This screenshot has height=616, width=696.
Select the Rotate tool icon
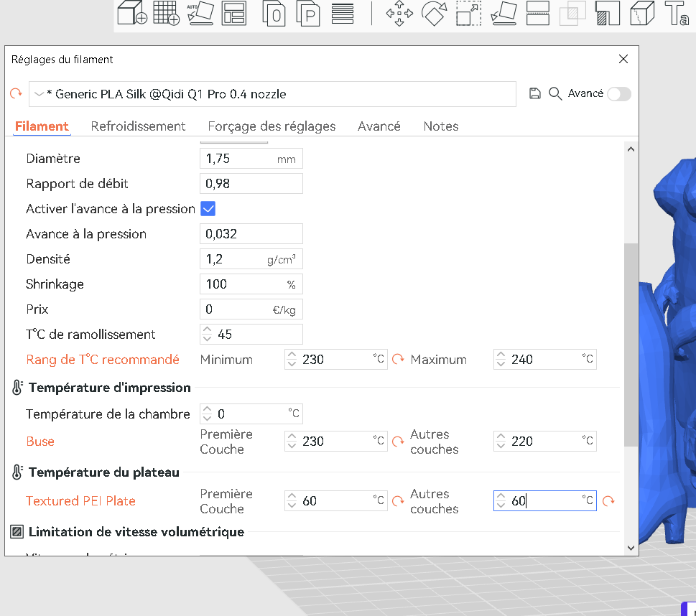tap(434, 14)
